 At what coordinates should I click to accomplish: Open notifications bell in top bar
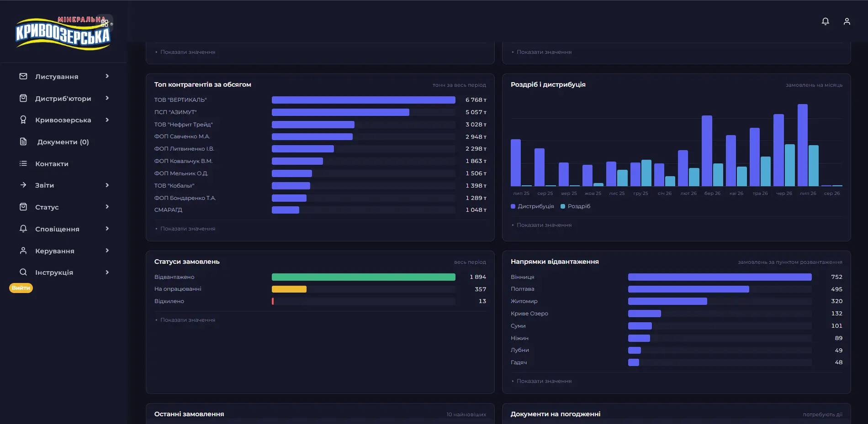[x=825, y=21]
